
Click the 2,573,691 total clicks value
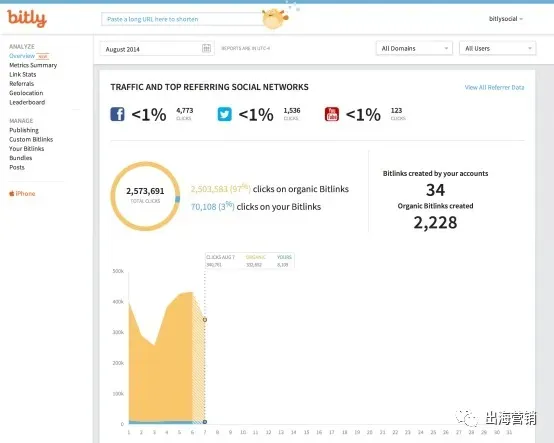(145, 191)
